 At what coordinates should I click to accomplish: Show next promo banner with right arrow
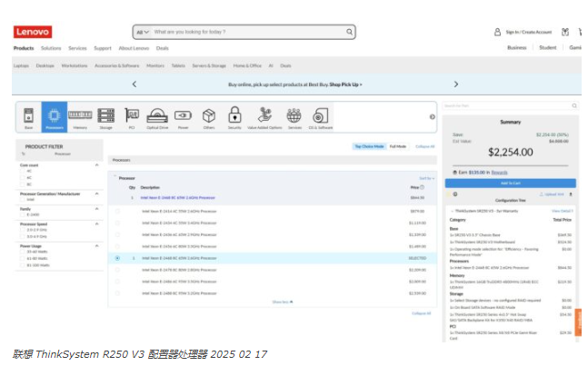tap(456, 84)
